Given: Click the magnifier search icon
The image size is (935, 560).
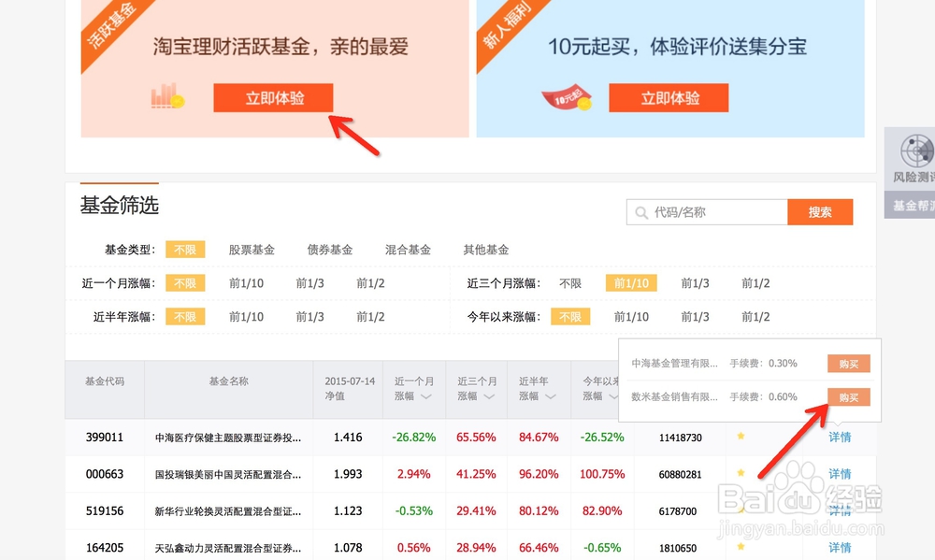Looking at the screenshot, I should tap(641, 213).
